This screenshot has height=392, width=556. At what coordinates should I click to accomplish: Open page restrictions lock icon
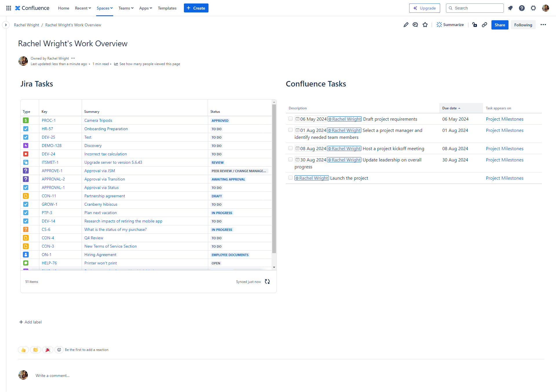coord(475,25)
